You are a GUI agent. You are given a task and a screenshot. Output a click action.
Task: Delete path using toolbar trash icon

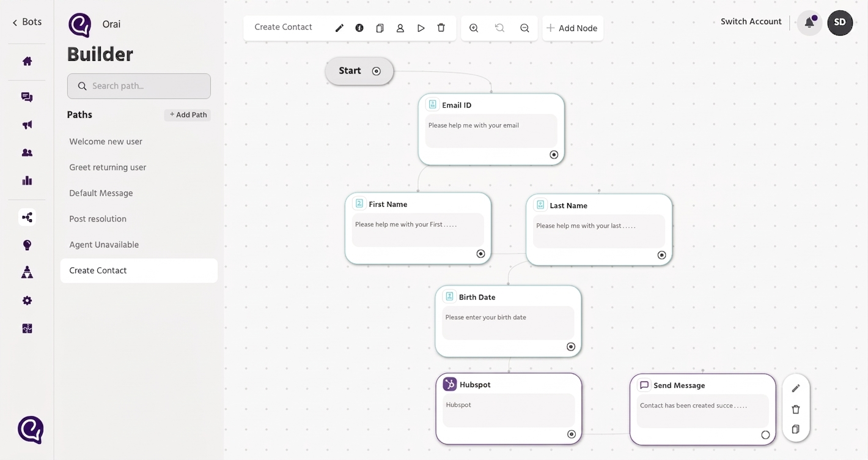pyautogui.click(x=441, y=28)
